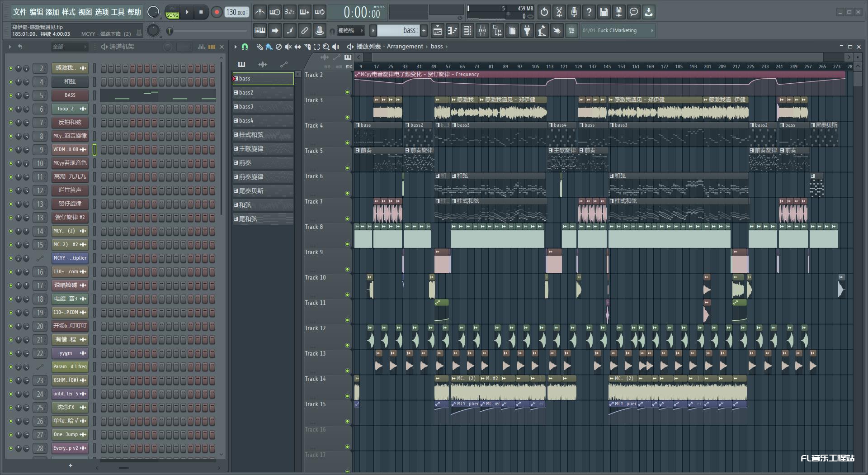Toggle first step button of 和弦 channel
868x475 pixels.
coord(104,82)
